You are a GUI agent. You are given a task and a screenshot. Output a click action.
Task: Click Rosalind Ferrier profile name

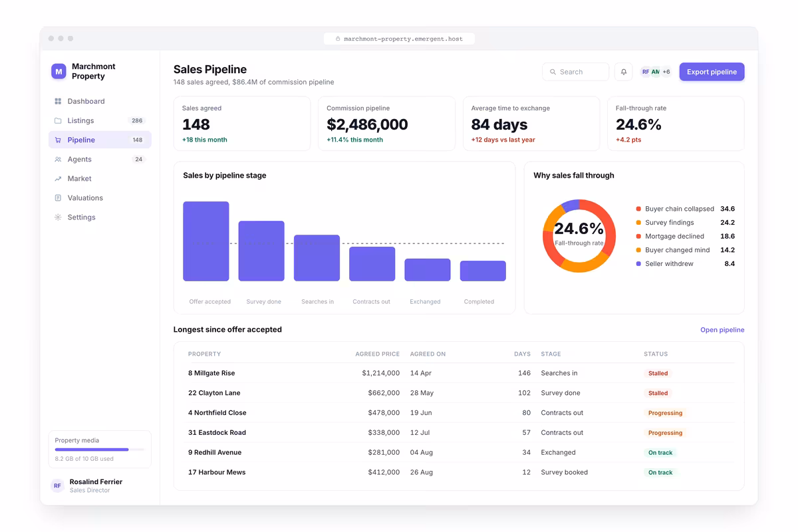tap(96, 481)
